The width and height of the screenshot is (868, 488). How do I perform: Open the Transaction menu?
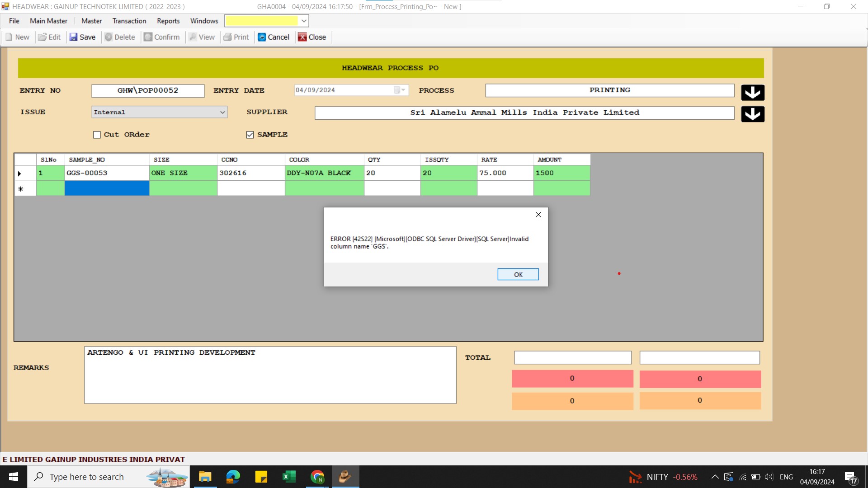[x=129, y=21]
